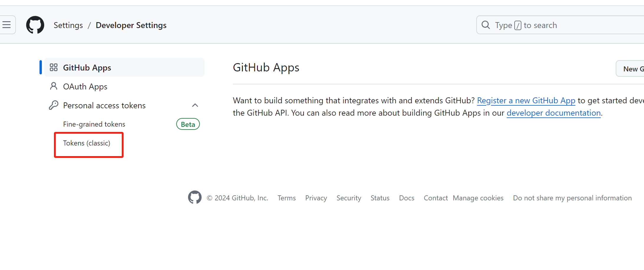This screenshot has width=644, height=270.
Task: Click the GitHub logo in header
Action: (35, 25)
